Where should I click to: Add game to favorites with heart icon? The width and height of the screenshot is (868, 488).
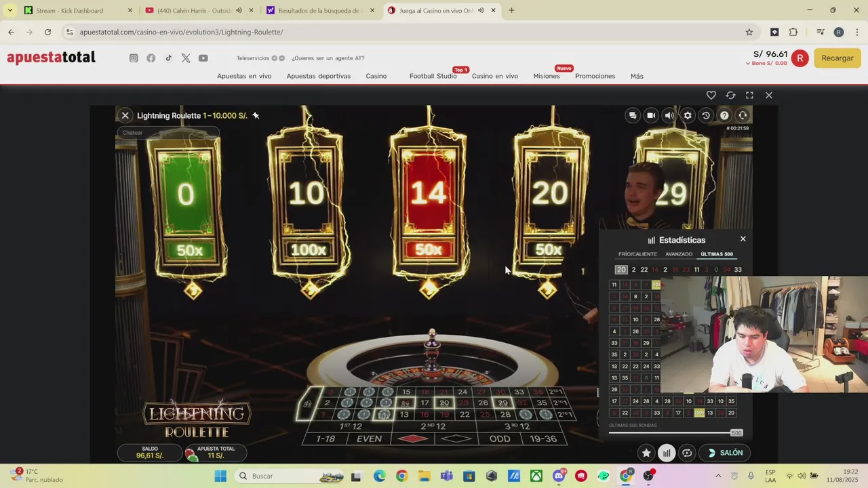point(711,96)
